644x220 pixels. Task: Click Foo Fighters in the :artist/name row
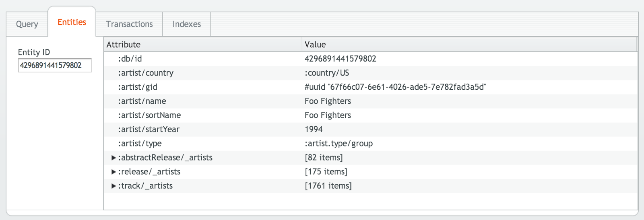click(328, 101)
